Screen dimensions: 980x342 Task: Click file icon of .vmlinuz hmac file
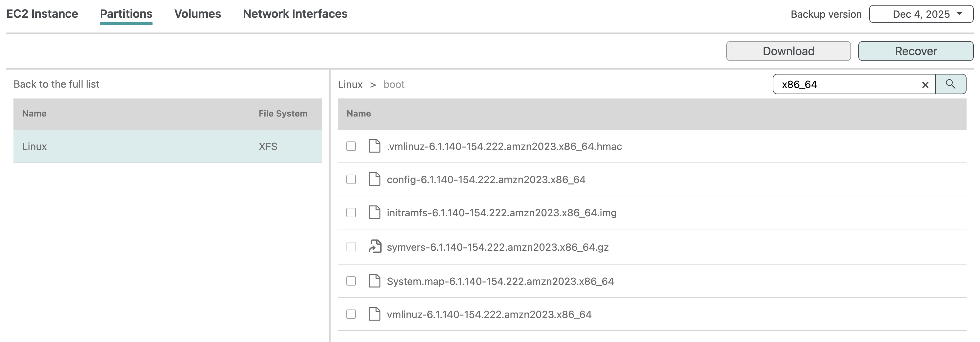point(374,146)
